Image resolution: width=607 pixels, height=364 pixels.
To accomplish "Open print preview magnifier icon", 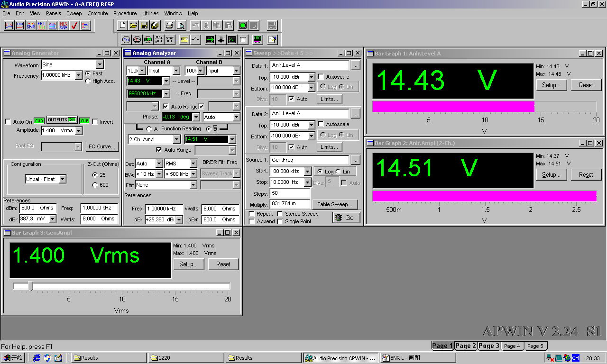I will coord(180,25).
